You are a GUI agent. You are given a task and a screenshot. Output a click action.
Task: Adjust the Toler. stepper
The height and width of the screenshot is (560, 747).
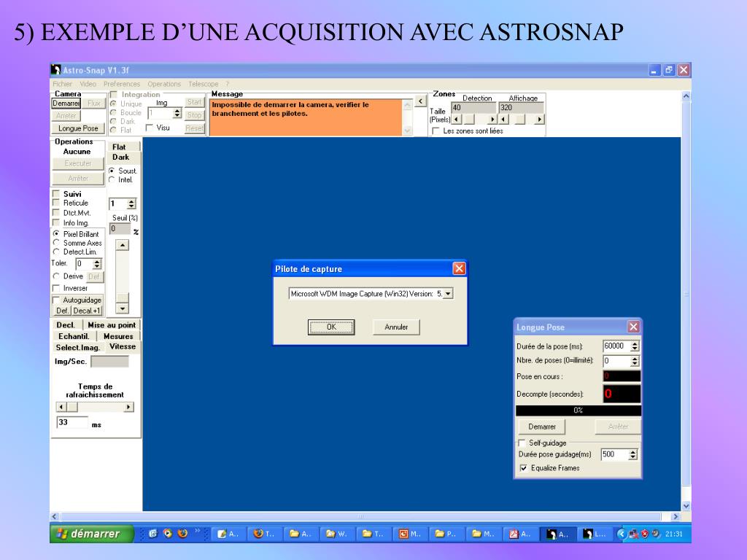click(x=97, y=264)
